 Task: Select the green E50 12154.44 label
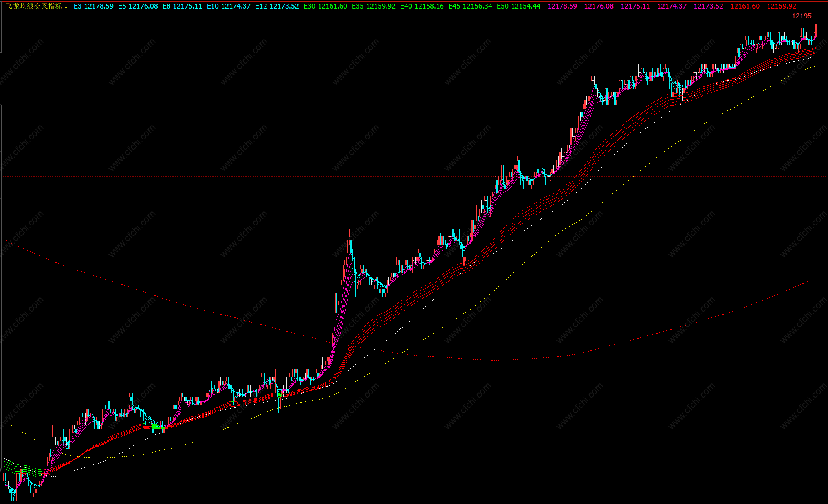518,6
